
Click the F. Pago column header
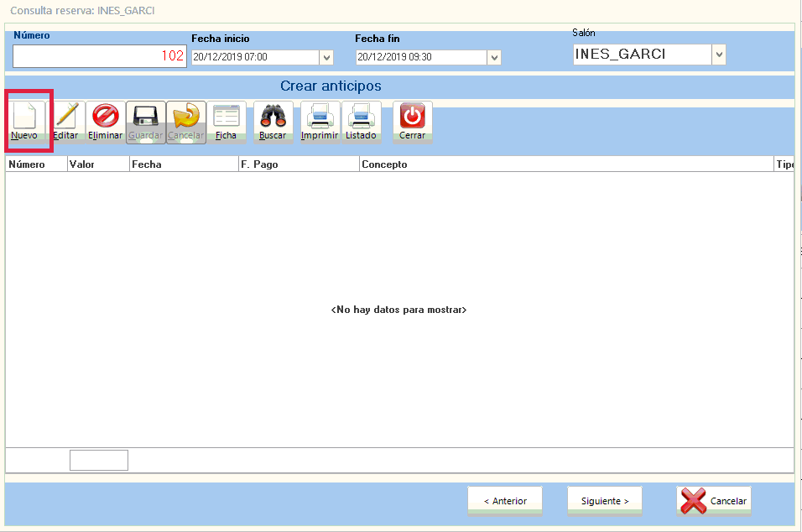coord(298,164)
